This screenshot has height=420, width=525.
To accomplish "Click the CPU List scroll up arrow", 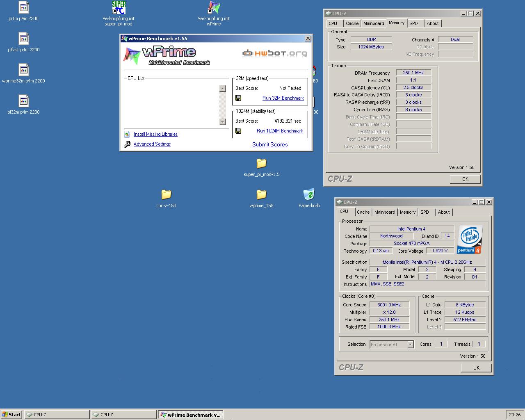I will [223, 89].
